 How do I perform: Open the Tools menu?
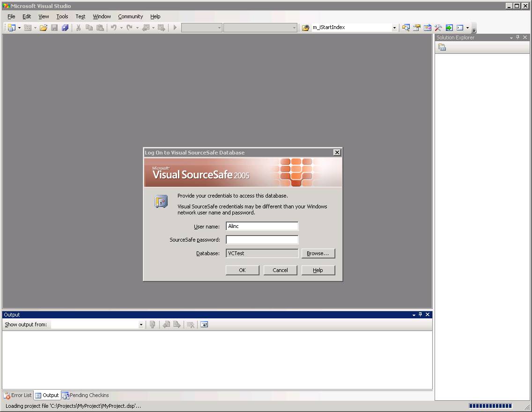[x=62, y=16]
